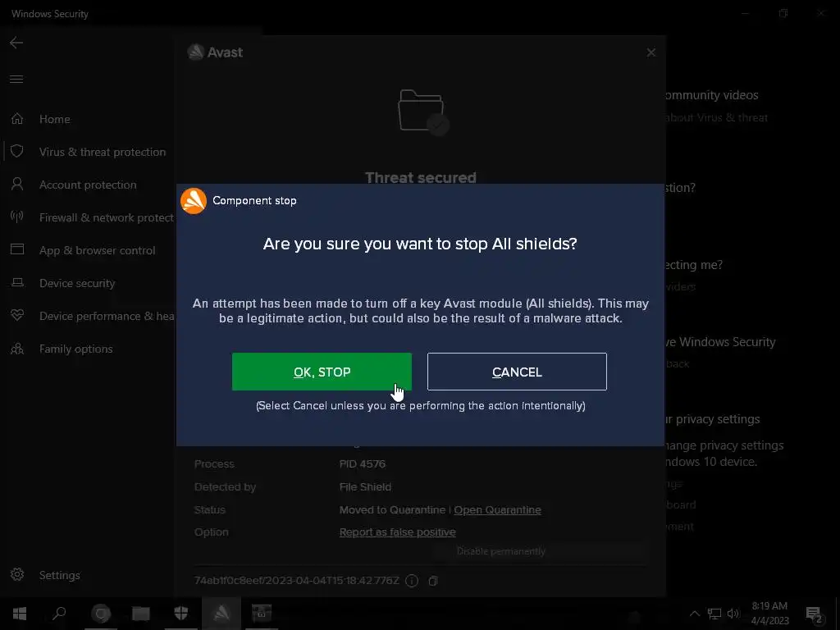Switch to Windows Security taskbar shield icon
The image size is (840, 630).
coord(181,614)
